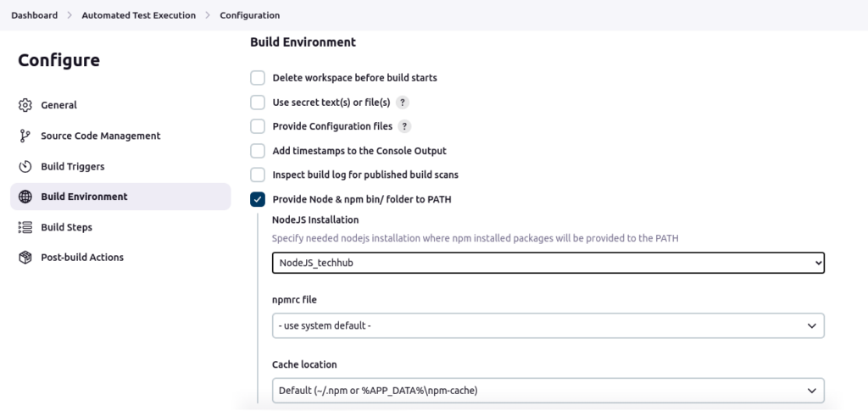868x411 pixels.
Task: Jump to Build Steps section
Action: pyautogui.click(x=67, y=227)
